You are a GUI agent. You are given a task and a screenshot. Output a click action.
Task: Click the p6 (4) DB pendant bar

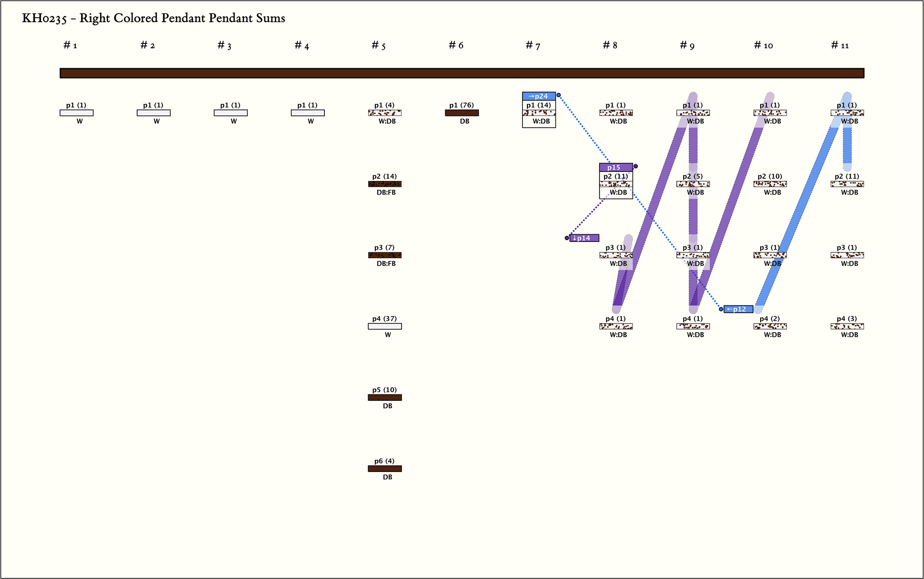(384, 469)
